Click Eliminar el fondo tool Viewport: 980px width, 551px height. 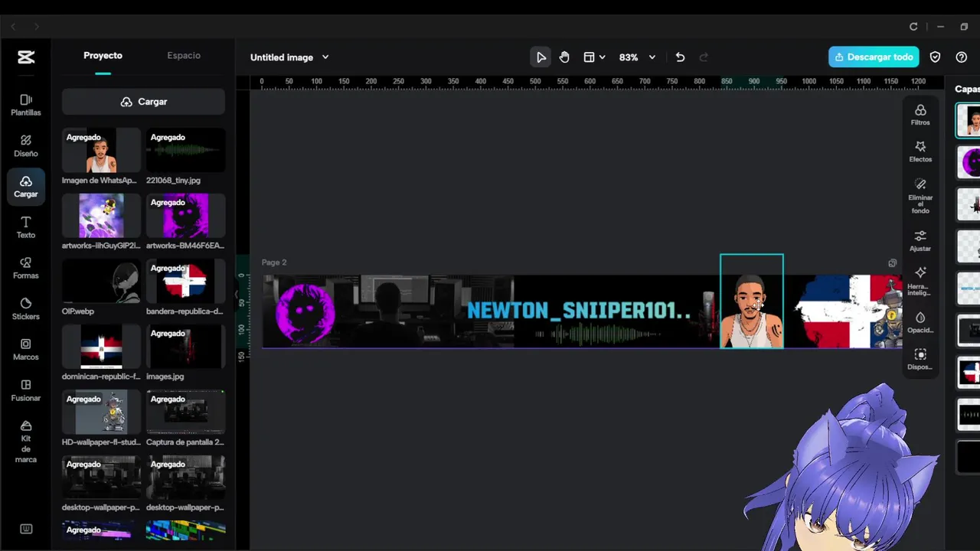(x=920, y=196)
